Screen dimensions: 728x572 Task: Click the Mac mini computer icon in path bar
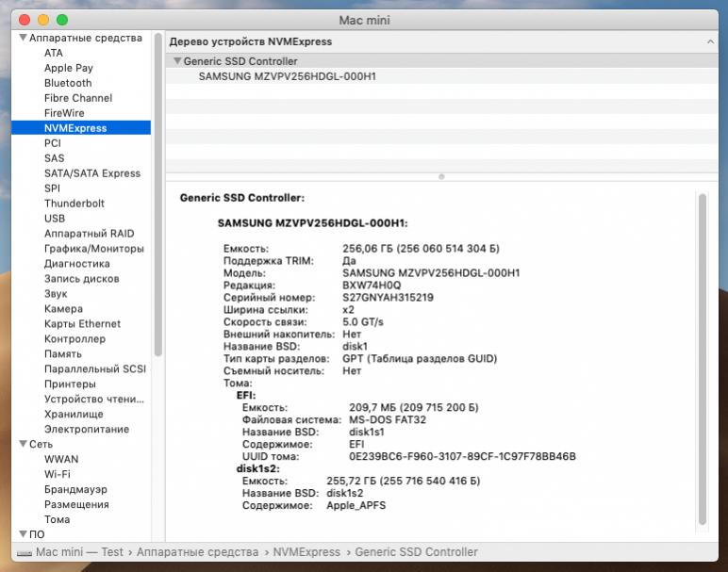tap(25, 552)
